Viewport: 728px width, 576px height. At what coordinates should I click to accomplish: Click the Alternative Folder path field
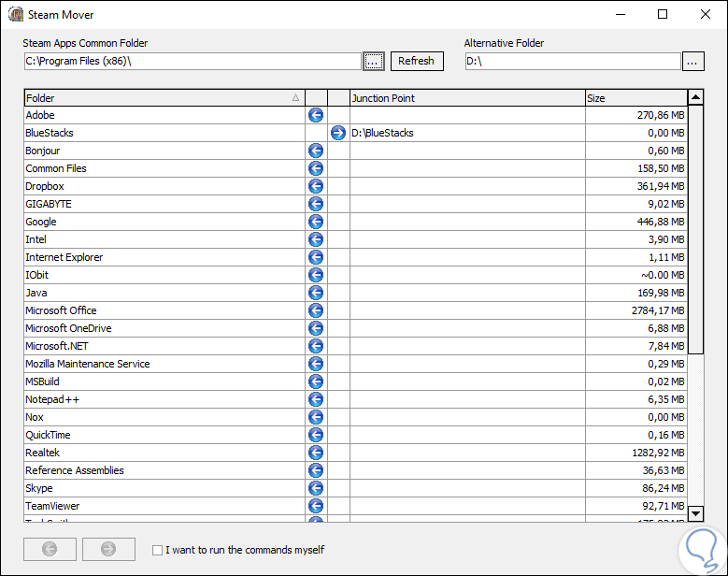[x=573, y=61]
